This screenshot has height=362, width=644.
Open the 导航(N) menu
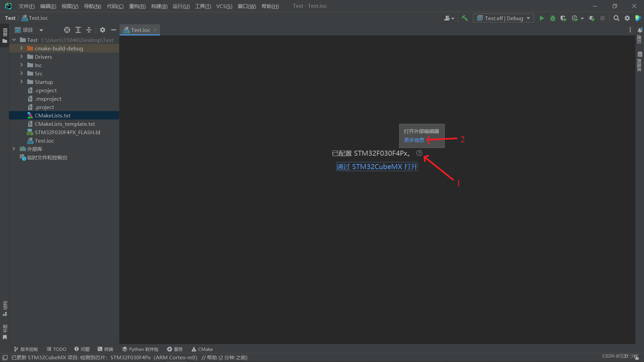pyautogui.click(x=92, y=6)
